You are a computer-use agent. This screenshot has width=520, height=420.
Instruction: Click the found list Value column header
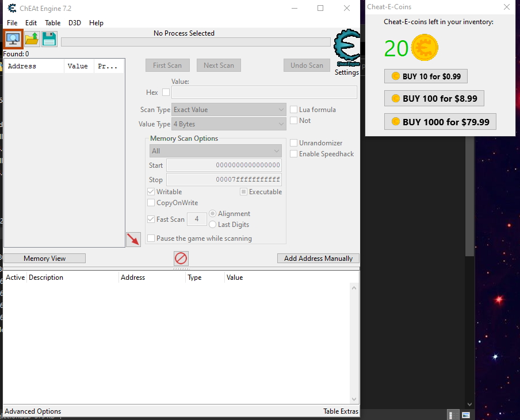coord(79,66)
